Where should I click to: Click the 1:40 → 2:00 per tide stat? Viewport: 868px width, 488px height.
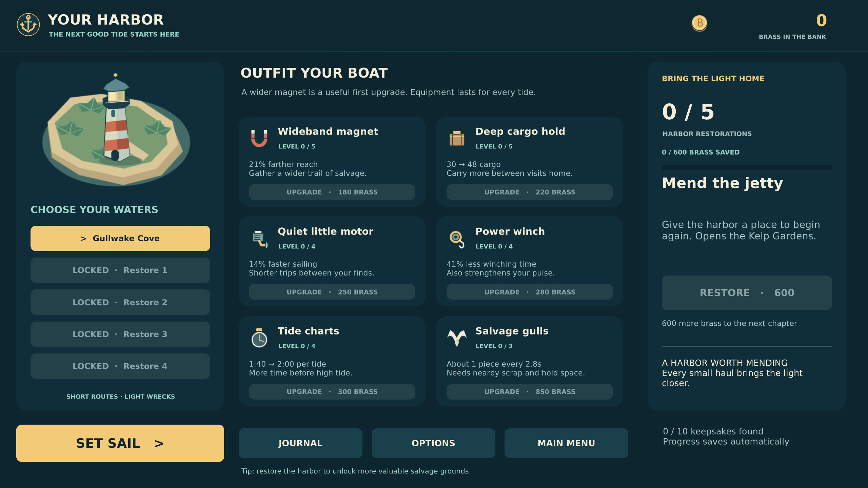[x=287, y=364]
